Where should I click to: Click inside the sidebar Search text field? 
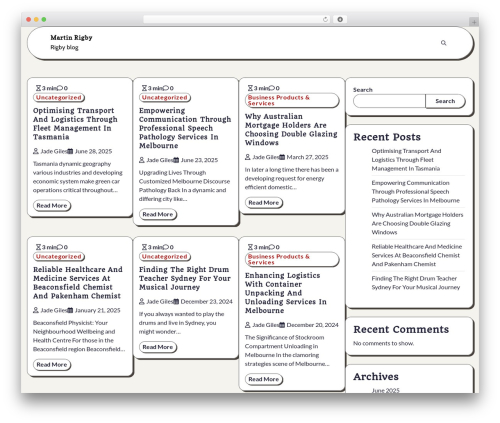point(389,101)
